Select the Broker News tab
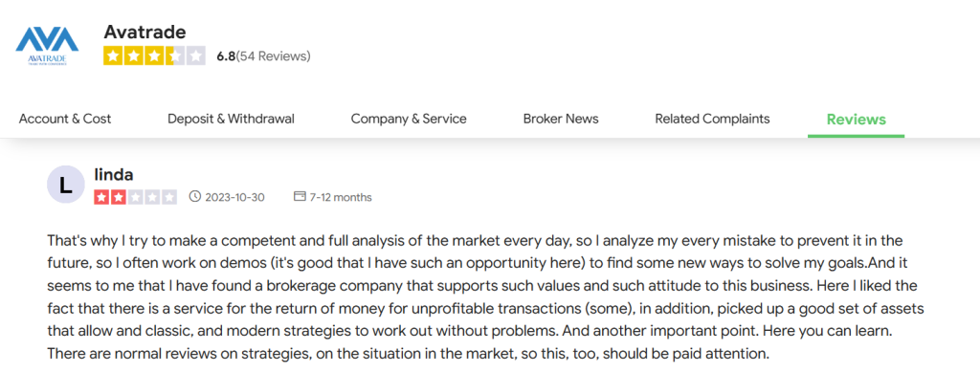Viewport: 980px width, 374px height. pos(561,119)
